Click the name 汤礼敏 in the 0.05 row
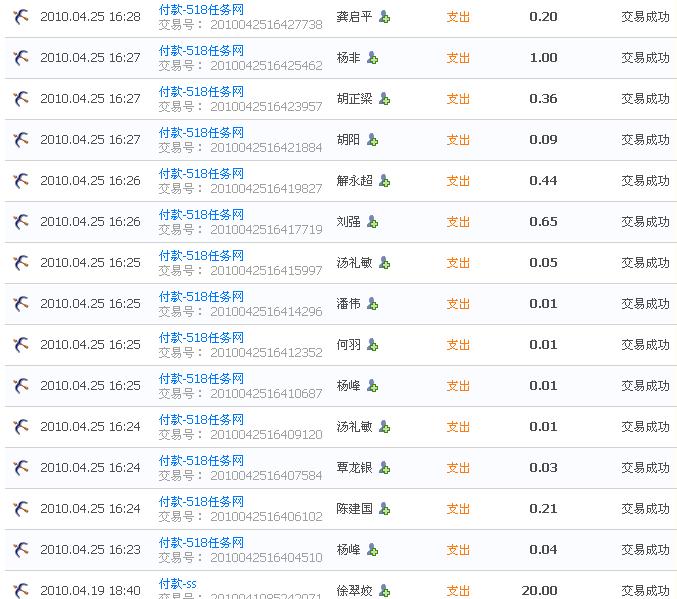Screen dimensions: 677x599 (354, 263)
